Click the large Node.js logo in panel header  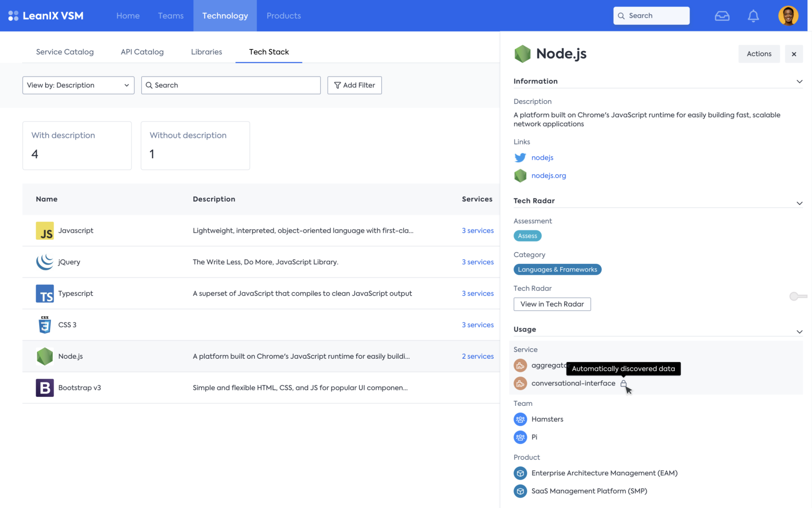(522, 54)
